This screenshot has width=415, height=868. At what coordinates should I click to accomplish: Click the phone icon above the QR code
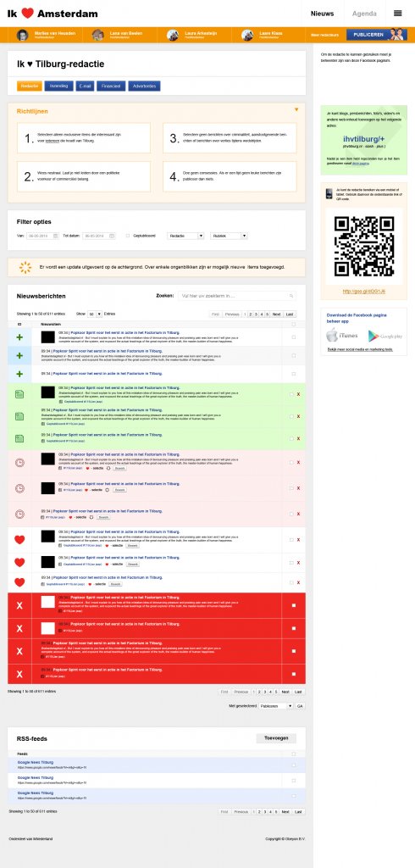(x=329, y=194)
